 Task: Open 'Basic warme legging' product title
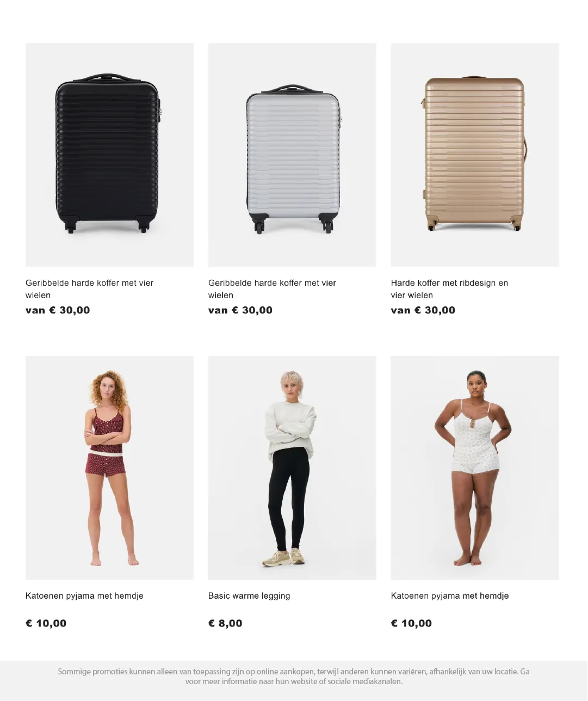pyautogui.click(x=249, y=596)
